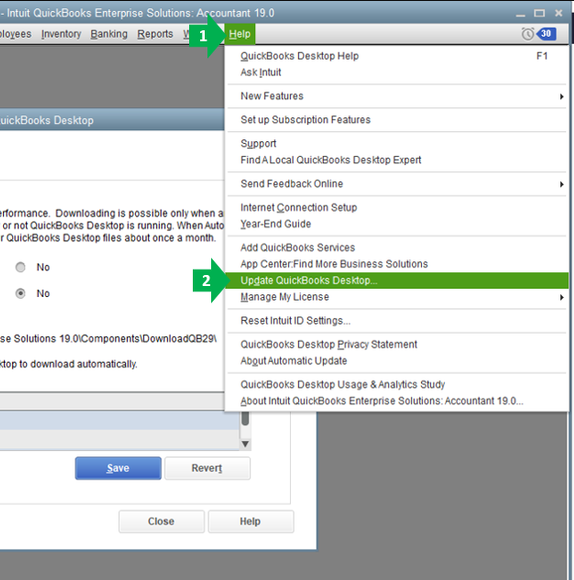Select Reset Intuit ID Settings
574x580 pixels.
click(396, 321)
